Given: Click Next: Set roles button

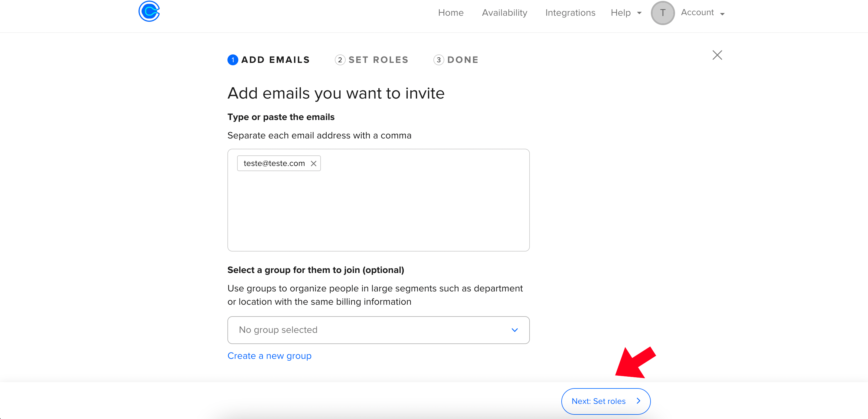Looking at the screenshot, I should pos(605,401).
